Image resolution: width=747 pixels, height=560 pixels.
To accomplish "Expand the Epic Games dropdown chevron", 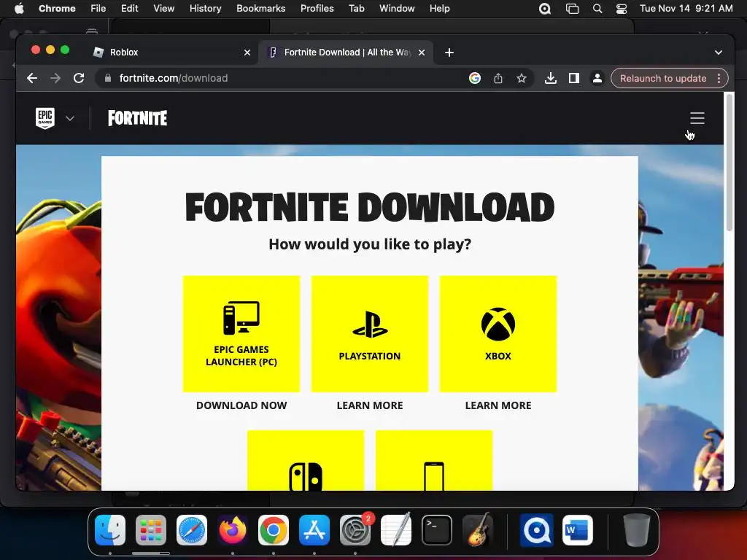I will (70, 118).
